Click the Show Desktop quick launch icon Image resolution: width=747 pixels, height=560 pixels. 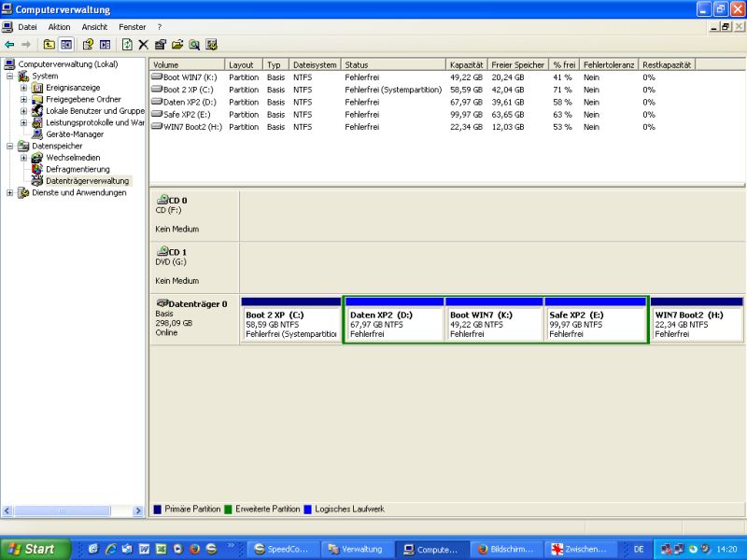(93, 549)
